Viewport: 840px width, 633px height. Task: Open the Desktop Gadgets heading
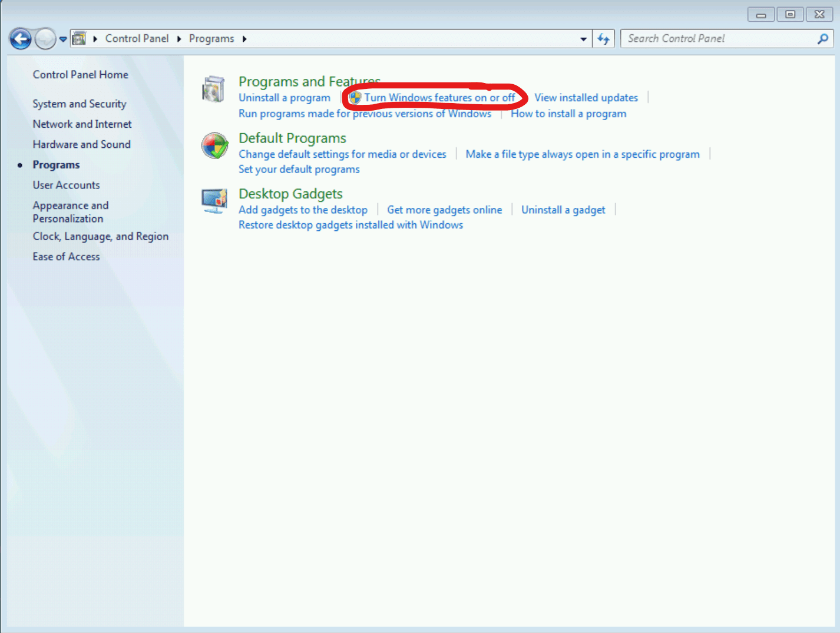[290, 194]
